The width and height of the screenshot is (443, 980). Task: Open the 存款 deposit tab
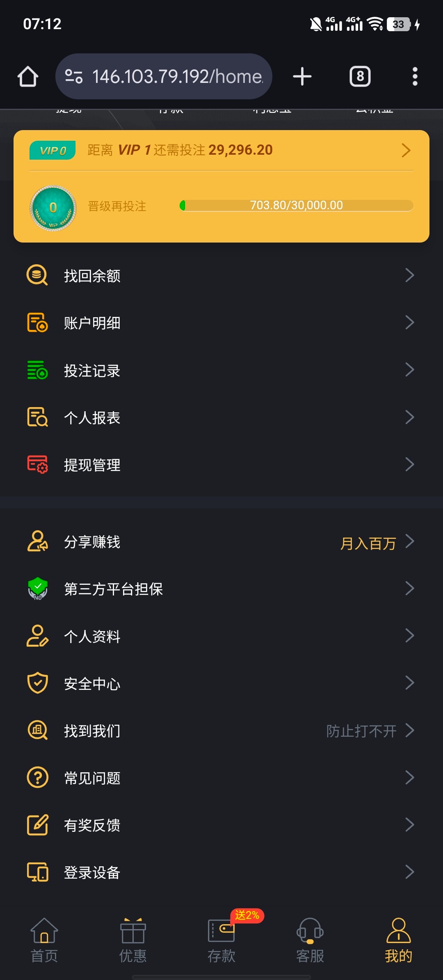(x=221, y=941)
